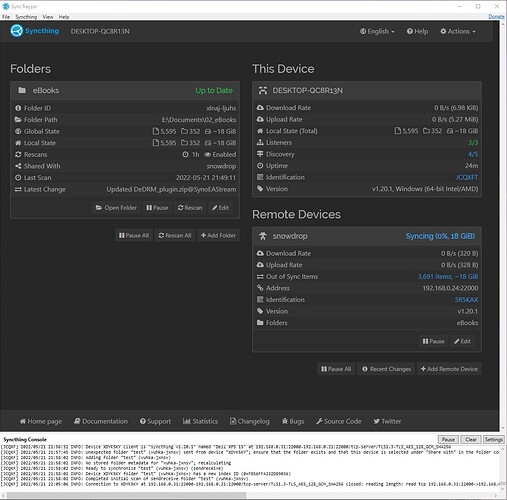Screen dimensions: 507x500
Task: Pause the eBooks folder
Action: point(157,208)
